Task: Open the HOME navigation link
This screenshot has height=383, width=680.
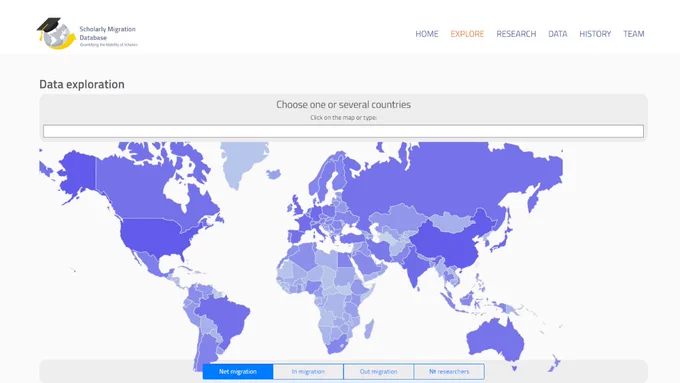Action: pyautogui.click(x=427, y=34)
